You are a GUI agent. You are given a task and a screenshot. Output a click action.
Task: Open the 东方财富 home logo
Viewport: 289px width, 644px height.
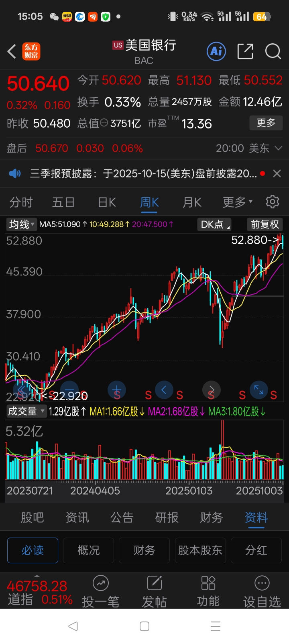coord(31,51)
